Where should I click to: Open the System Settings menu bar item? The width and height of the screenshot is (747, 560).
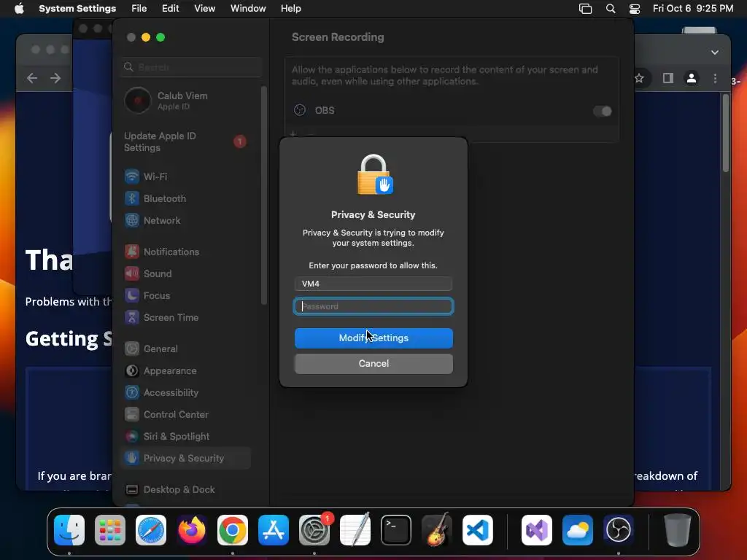(77, 9)
